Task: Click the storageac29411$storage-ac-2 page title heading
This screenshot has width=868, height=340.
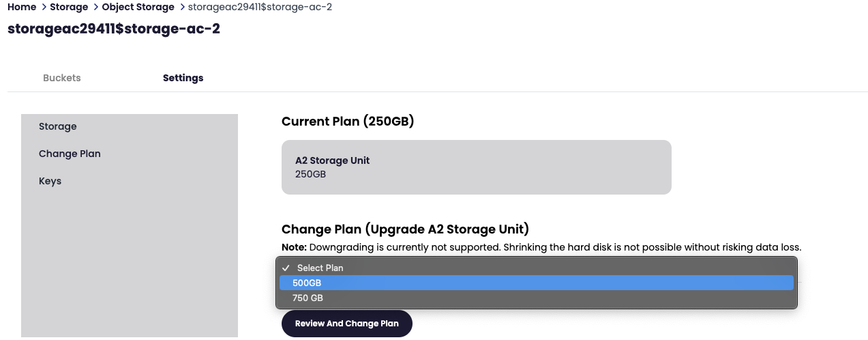Action: tap(113, 29)
